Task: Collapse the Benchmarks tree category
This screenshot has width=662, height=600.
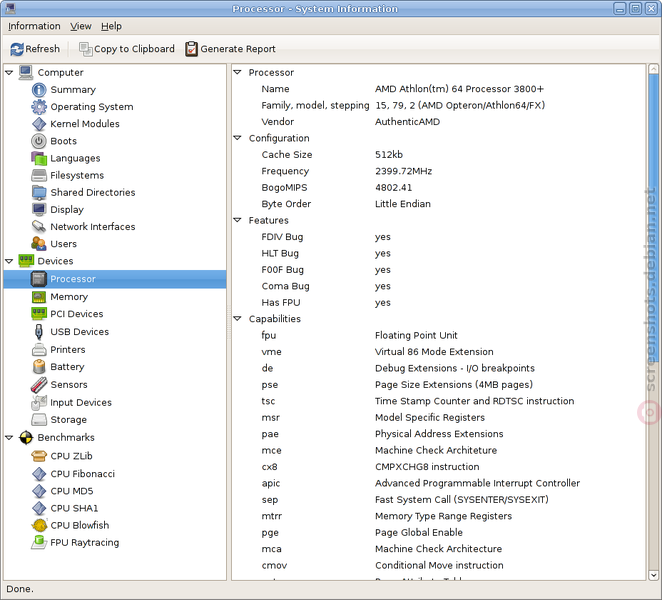Action: pyautogui.click(x=9, y=437)
